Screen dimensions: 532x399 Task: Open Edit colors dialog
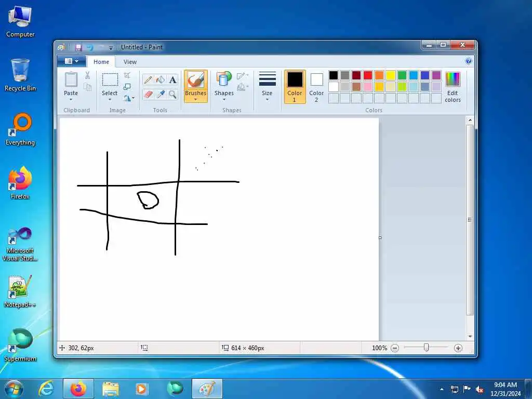tap(453, 87)
